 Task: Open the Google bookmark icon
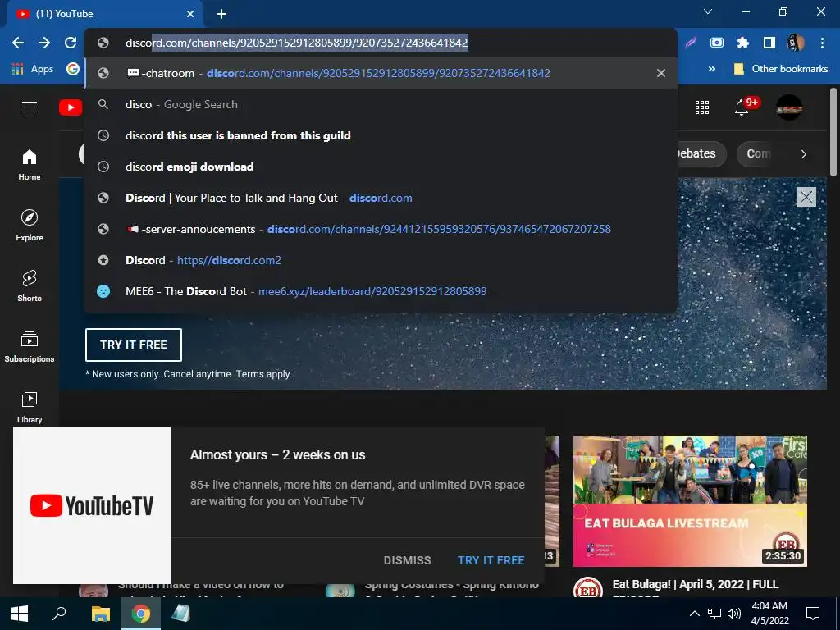coord(73,69)
